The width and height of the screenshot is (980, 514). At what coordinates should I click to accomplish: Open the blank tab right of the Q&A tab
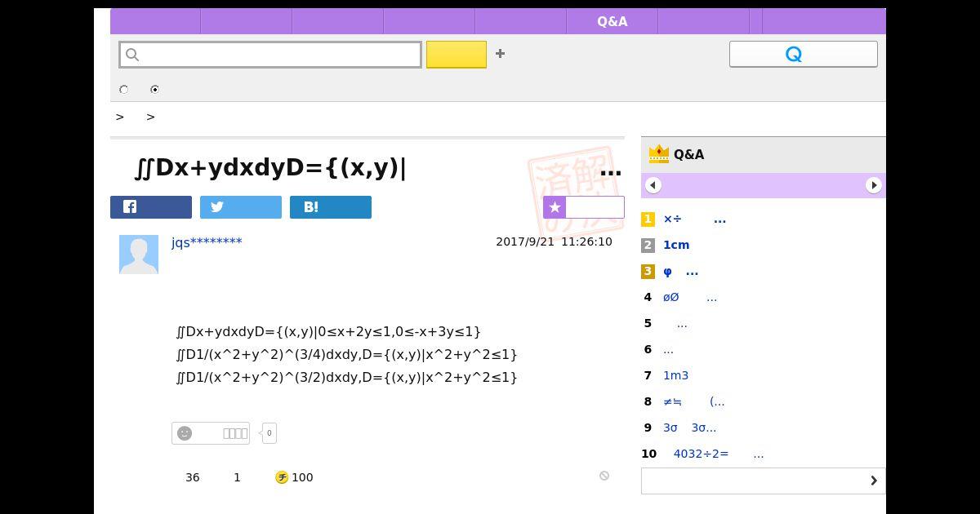703,21
